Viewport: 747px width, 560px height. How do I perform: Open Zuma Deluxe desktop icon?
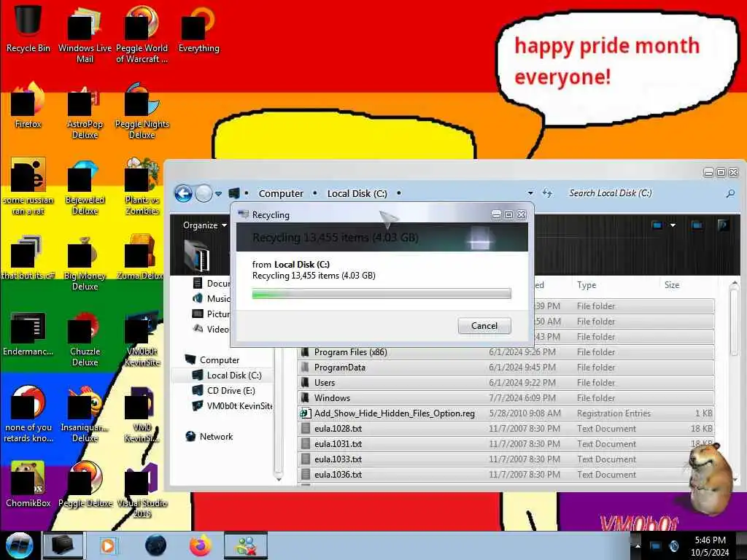139,257
